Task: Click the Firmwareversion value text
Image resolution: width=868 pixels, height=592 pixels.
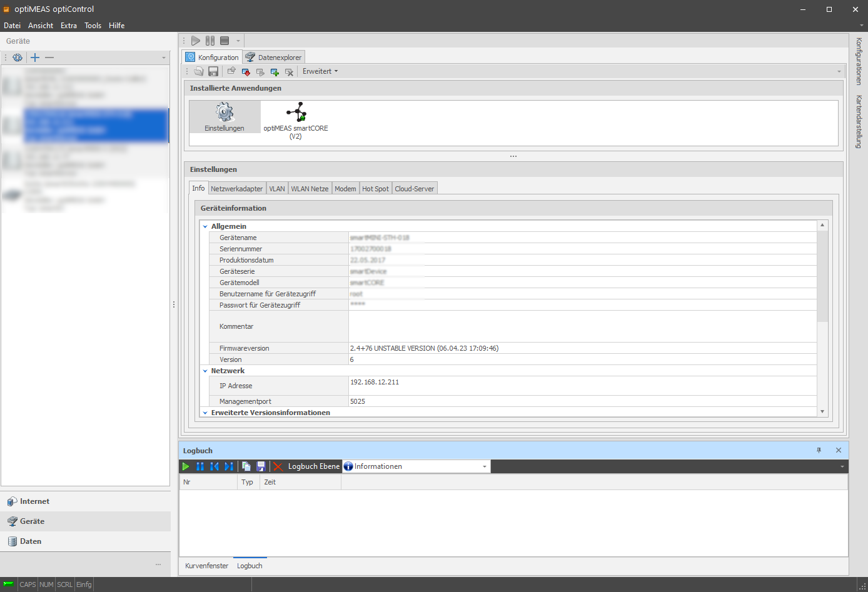Action: (x=425, y=348)
